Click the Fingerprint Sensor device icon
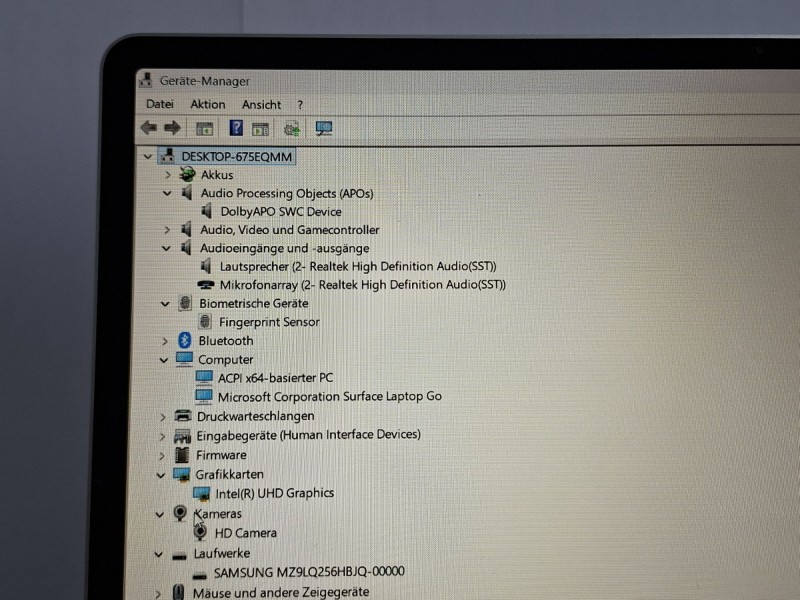 [205, 322]
